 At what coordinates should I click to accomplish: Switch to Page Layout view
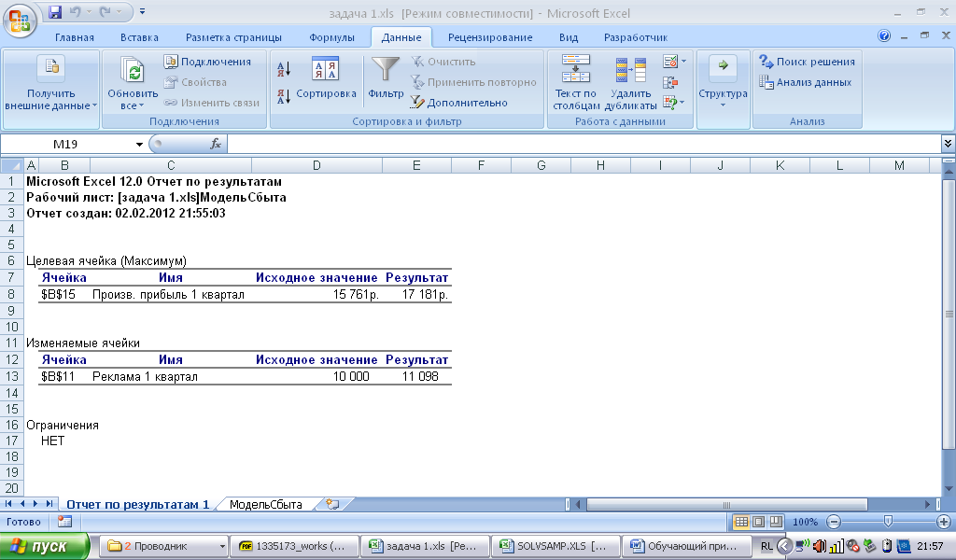(x=758, y=522)
